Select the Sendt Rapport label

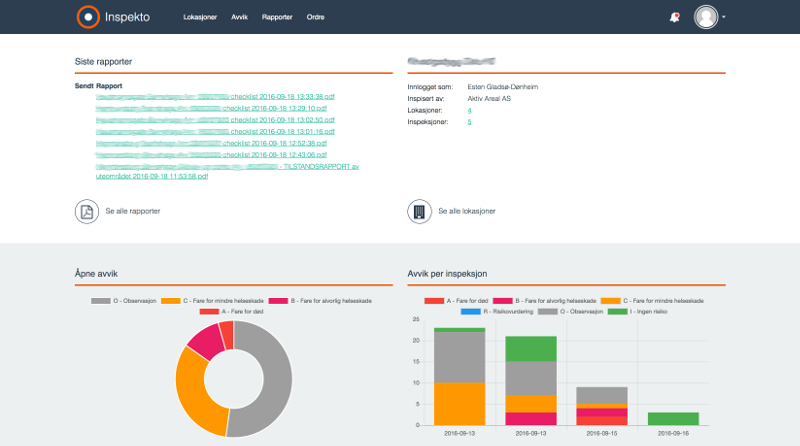98,86
